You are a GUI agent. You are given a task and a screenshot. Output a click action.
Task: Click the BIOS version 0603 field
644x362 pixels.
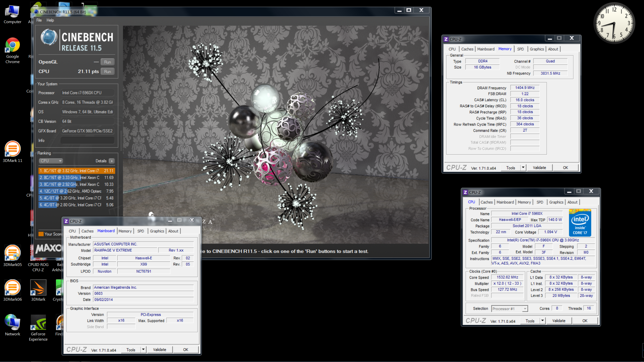click(x=143, y=293)
